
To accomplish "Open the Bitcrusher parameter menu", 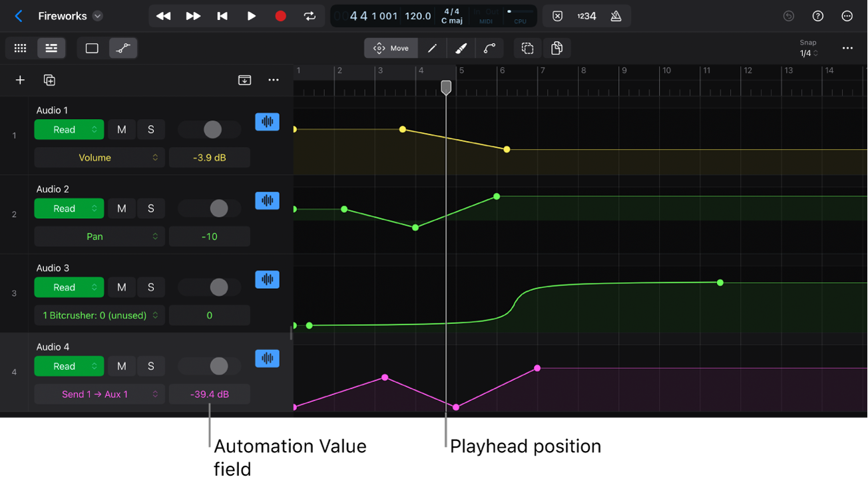I will 99,315.
